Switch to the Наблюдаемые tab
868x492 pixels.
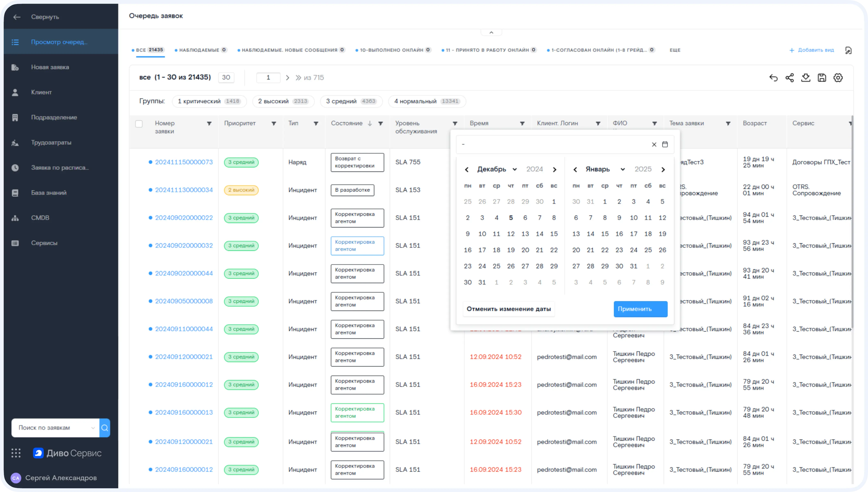point(199,50)
